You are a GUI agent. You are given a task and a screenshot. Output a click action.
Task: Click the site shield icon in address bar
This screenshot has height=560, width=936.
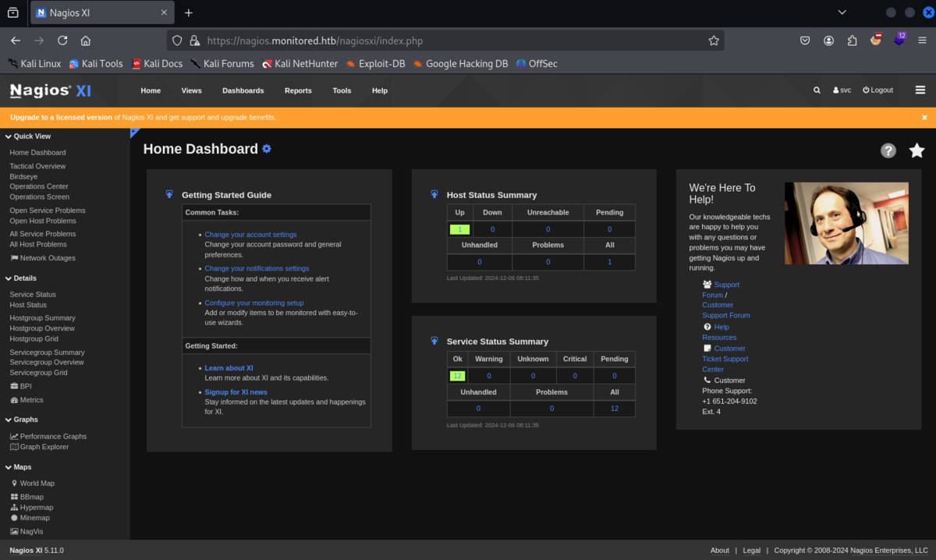(177, 41)
